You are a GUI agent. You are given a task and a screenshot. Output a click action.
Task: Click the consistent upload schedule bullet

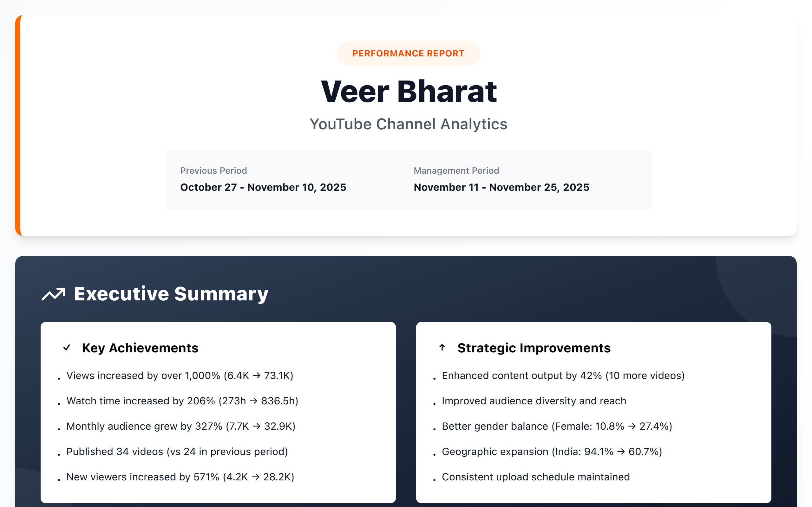535,477
